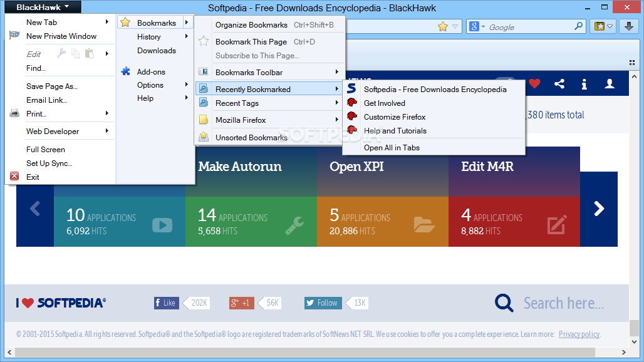The height and width of the screenshot is (362, 644).
Task: Expand the Print submenu arrow
Action: 106,113
